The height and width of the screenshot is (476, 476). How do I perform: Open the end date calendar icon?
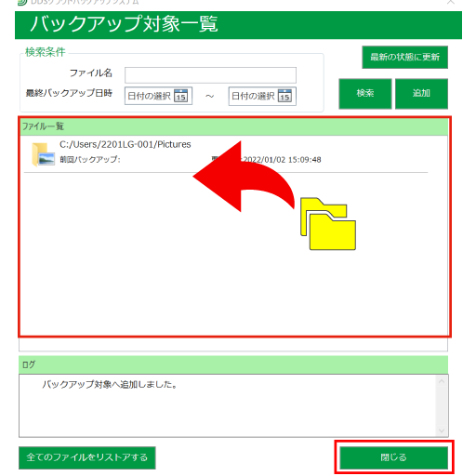click(284, 96)
